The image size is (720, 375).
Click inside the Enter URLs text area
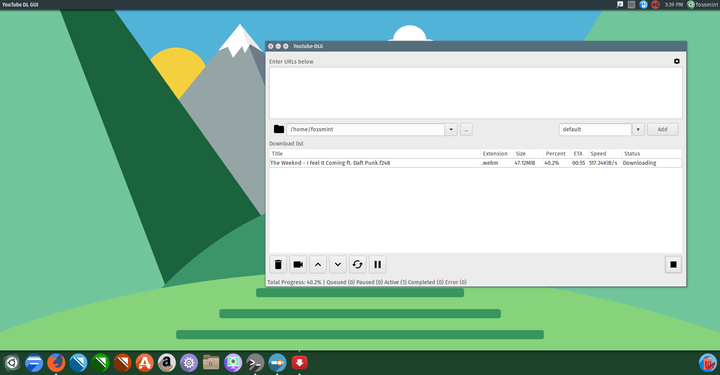(x=475, y=93)
